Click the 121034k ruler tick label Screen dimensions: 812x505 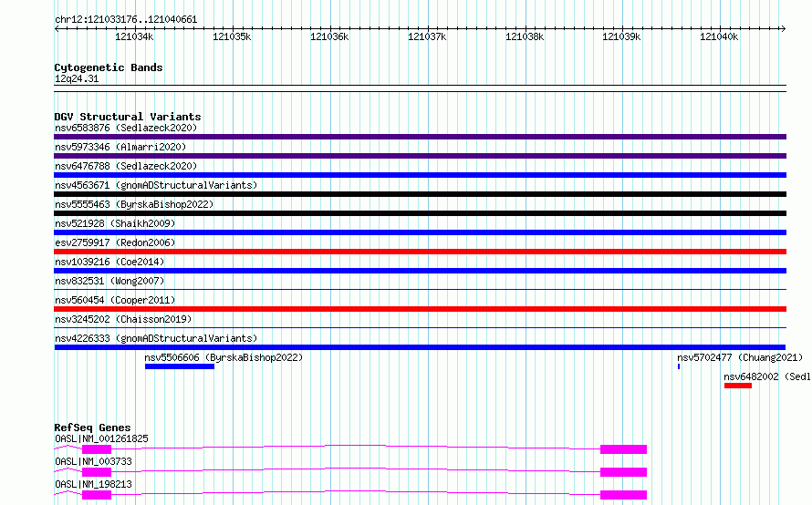(134, 36)
